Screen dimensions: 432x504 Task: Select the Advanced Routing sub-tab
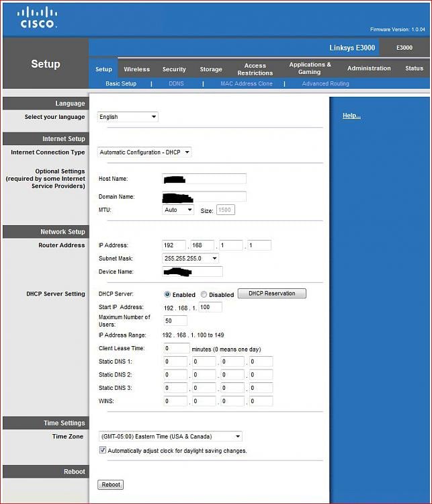325,83
